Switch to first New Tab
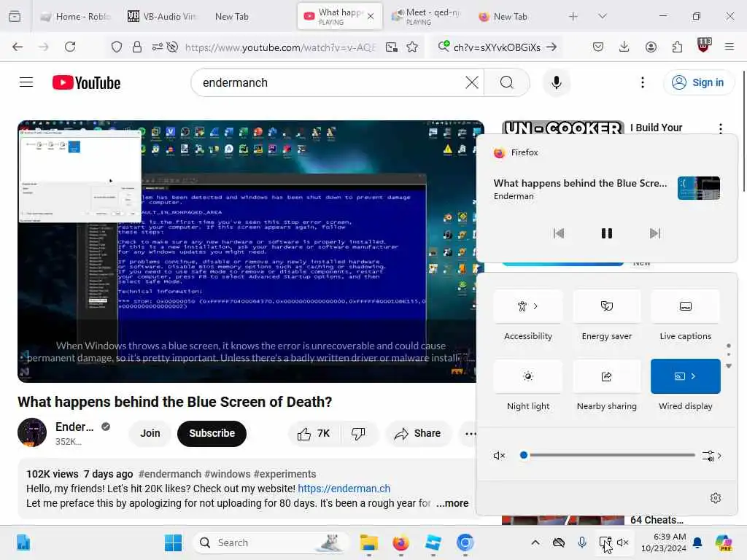This screenshot has width=747, height=560. click(x=232, y=17)
